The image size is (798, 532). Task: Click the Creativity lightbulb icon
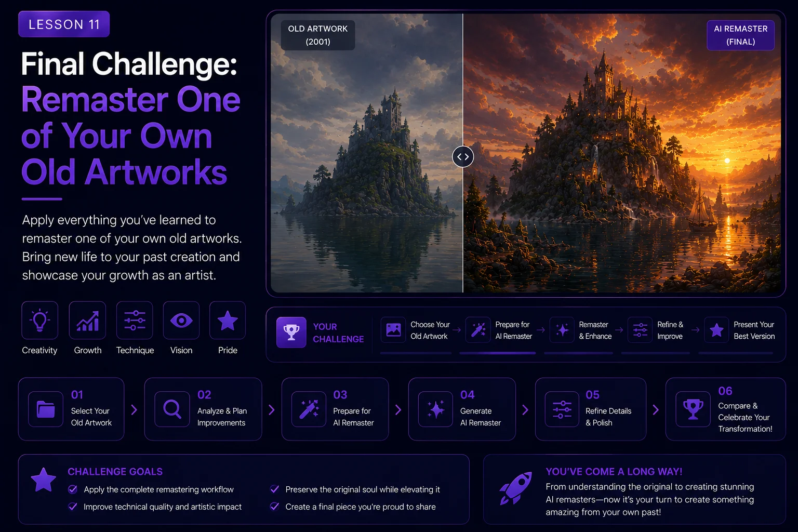40,321
